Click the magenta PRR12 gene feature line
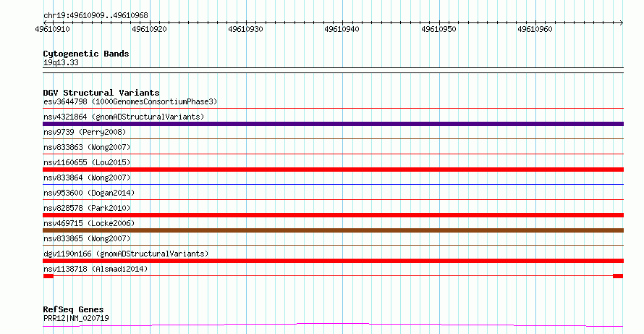This screenshot has width=644, height=334. (333, 325)
